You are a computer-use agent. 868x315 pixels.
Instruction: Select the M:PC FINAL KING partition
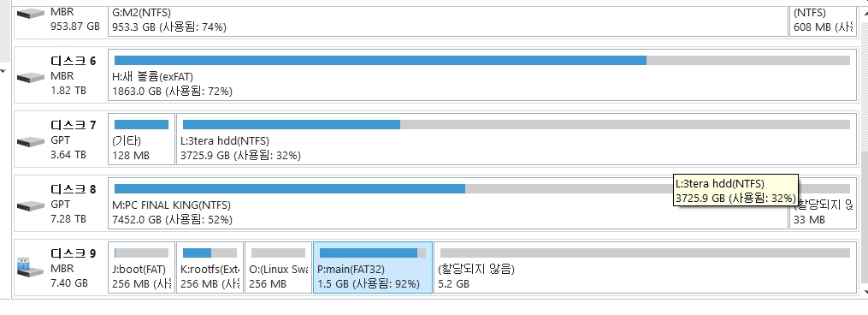(448, 203)
